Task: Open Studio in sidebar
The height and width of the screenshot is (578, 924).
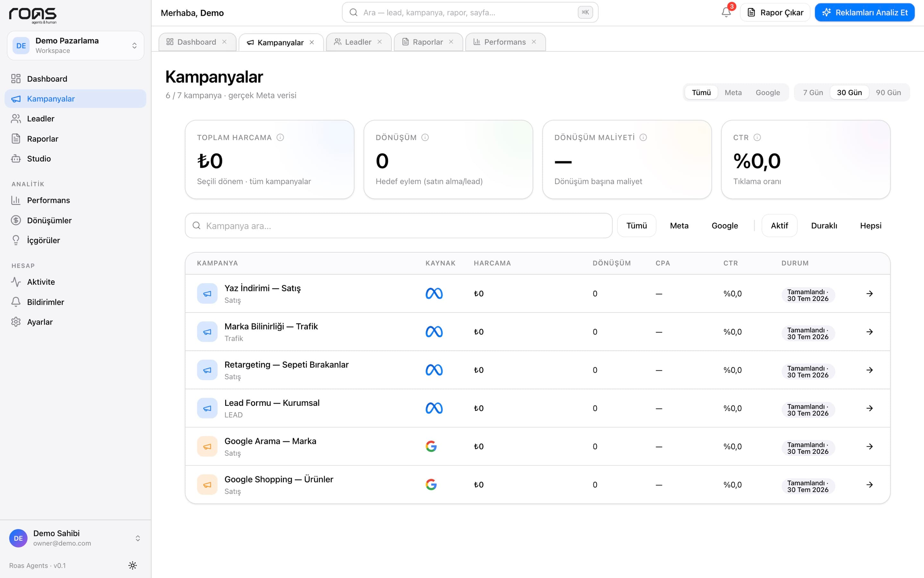Action: [x=75, y=159]
